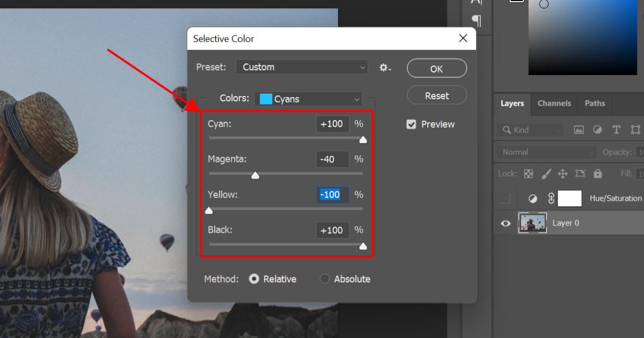Click the OK button
Viewport: 644px width, 338px height.
pos(436,68)
